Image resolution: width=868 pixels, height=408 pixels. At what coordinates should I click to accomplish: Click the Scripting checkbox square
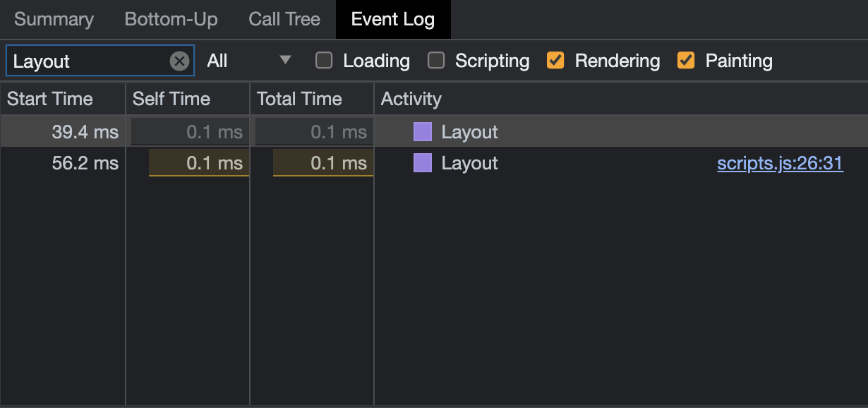(x=436, y=61)
